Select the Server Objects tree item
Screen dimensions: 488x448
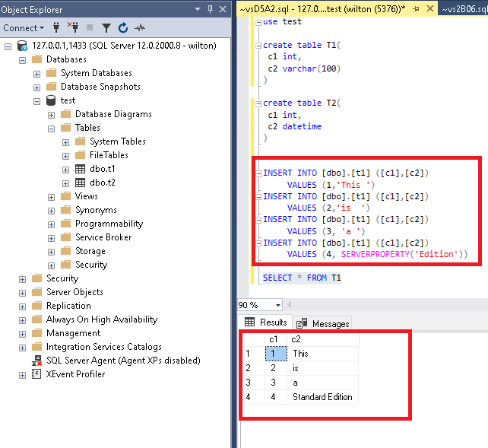click(74, 292)
